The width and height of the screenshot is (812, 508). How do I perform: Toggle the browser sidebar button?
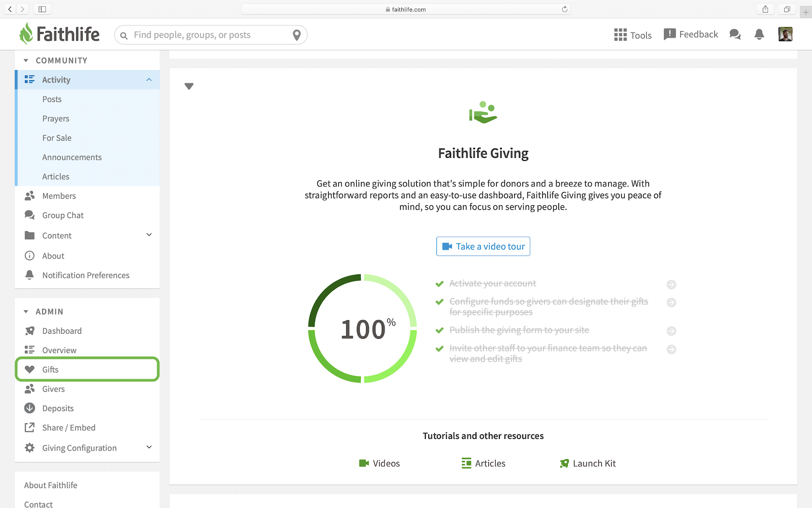[42, 9]
